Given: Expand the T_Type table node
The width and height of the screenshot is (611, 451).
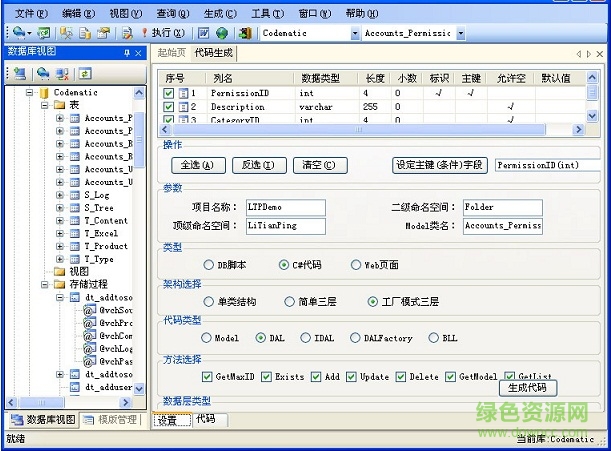Looking at the screenshot, I should coord(60,259).
